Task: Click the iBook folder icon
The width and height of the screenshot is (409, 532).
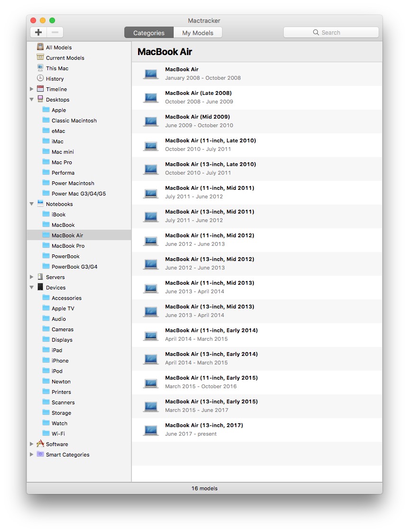Action: pos(46,214)
